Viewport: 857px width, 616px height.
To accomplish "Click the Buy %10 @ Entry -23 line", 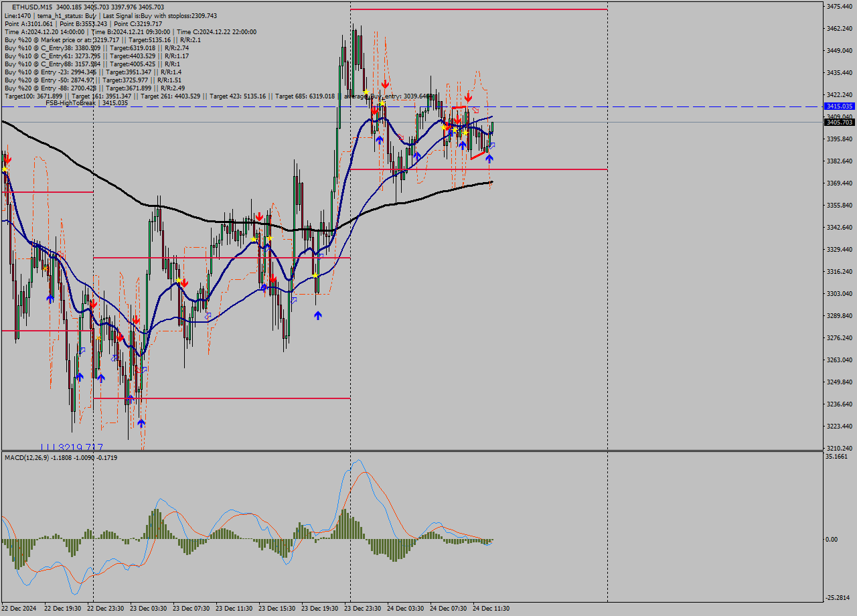I will (92, 72).
